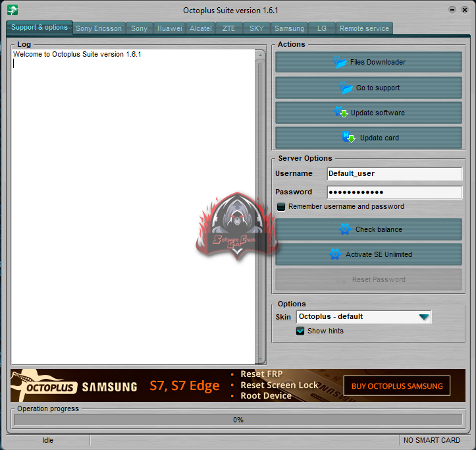Click the Files Downloader button
476x450 pixels.
[369, 62]
